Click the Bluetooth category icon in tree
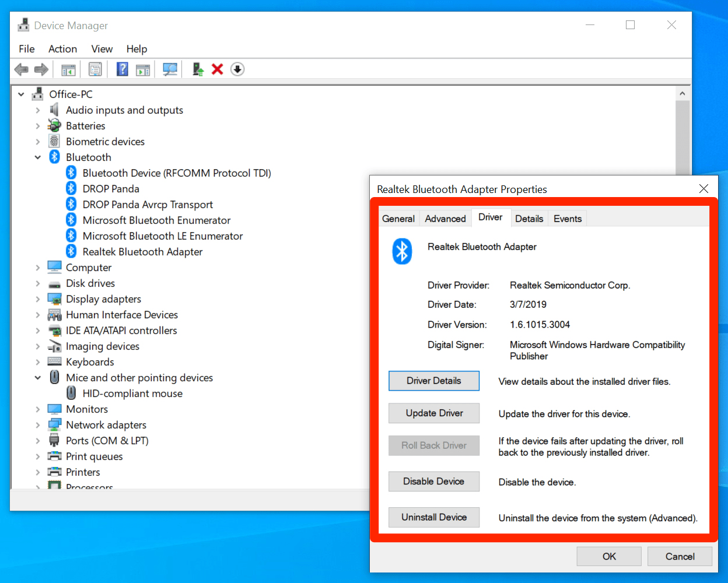The height and width of the screenshot is (583, 728). coord(54,157)
